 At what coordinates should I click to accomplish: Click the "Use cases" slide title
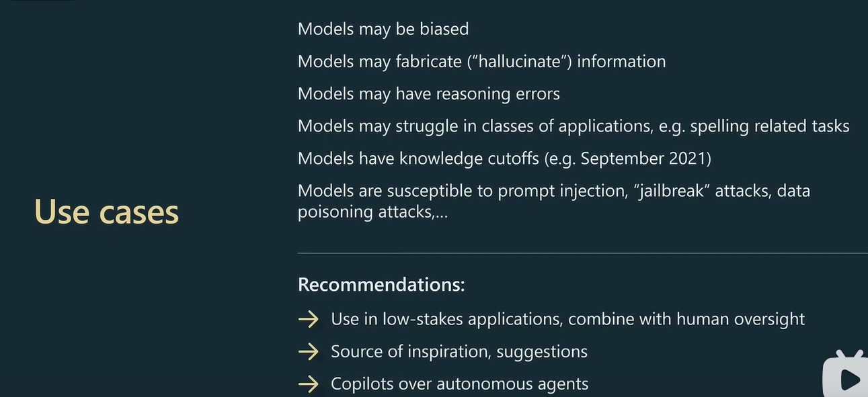pos(106,212)
